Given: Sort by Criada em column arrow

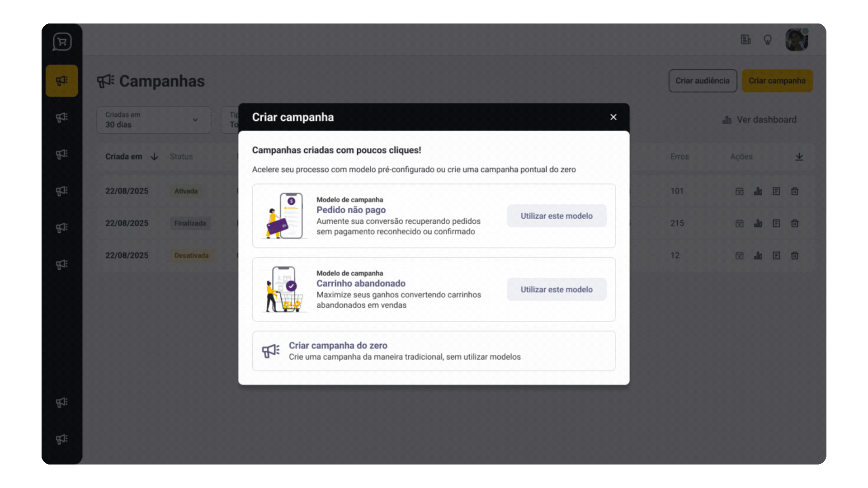Looking at the screenshot, I should [x=154, y=157].
